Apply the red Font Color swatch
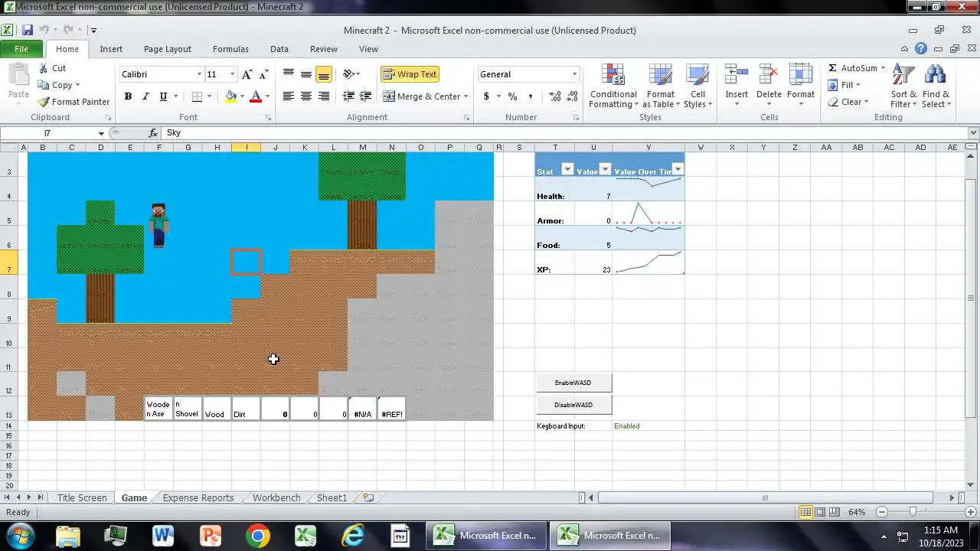The height and width of the screenshot is (551, 980). (x=256, y=96)
